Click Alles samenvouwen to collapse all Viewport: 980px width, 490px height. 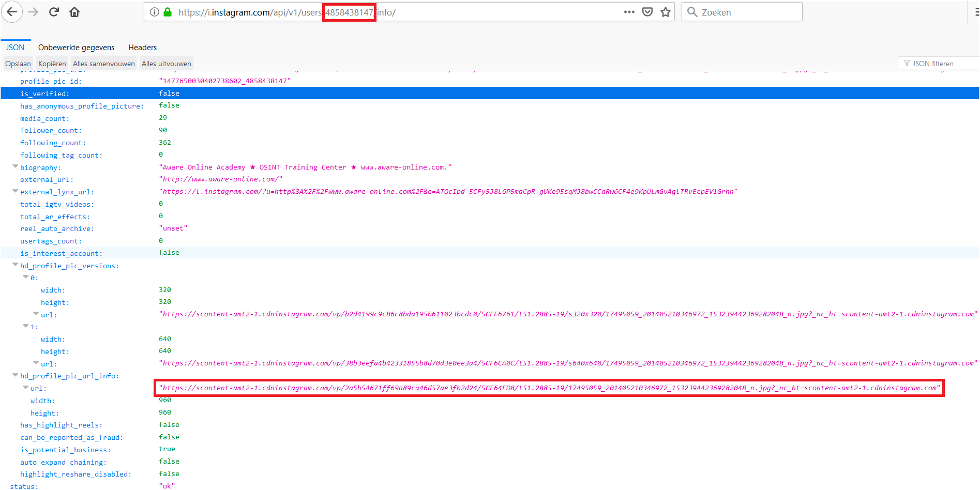(103, 64)
